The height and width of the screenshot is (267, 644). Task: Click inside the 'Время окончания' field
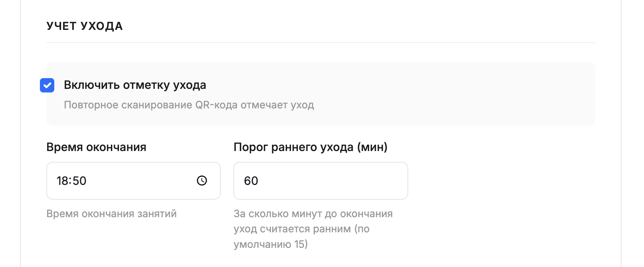(120, 181)
